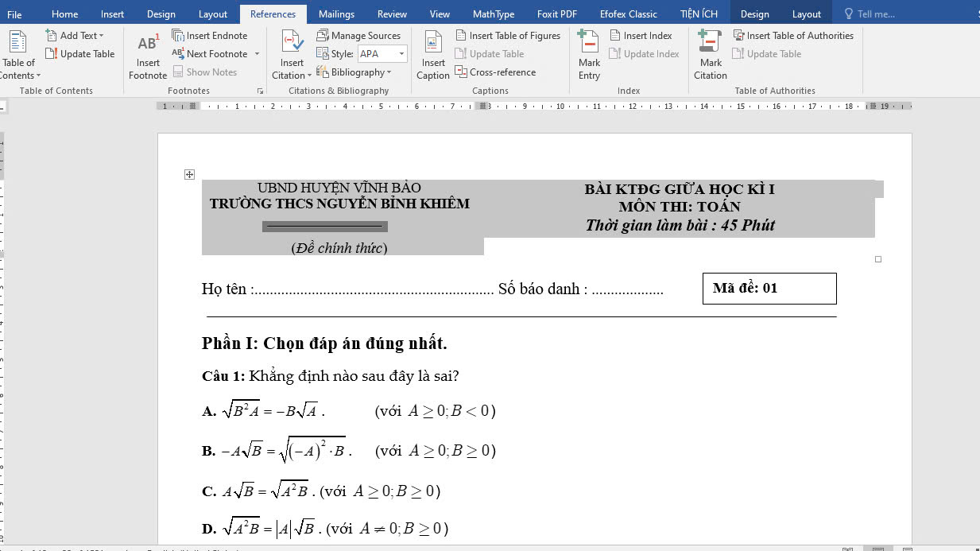This screenshot has height=551, width=980.
Task: Expand the Add Text dropdown
Action: 101,36
